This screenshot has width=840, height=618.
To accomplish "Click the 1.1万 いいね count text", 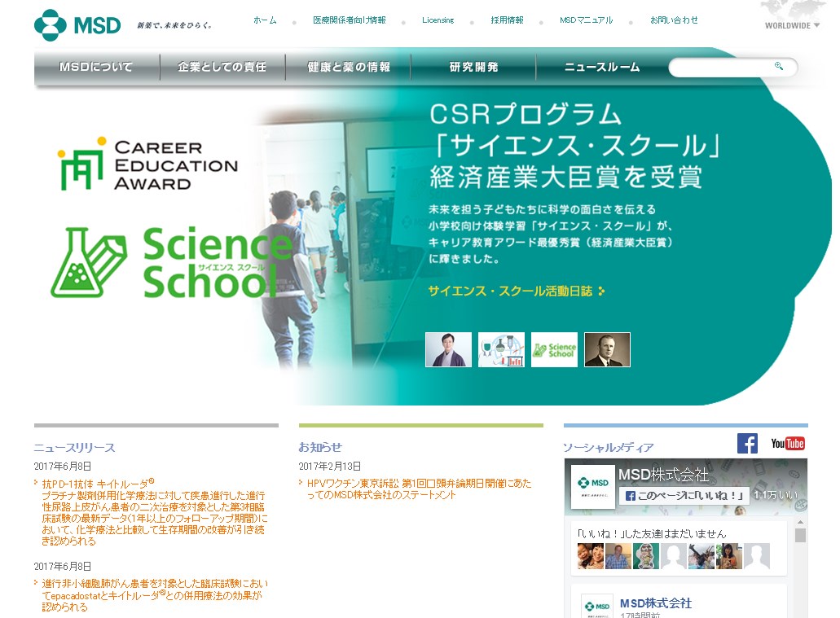I will coord(776,495).
